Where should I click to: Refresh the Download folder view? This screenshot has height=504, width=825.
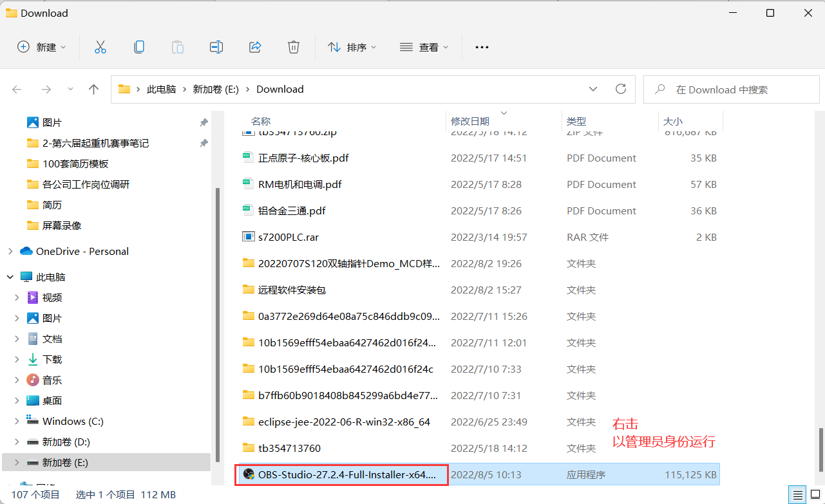click(621, 89)
